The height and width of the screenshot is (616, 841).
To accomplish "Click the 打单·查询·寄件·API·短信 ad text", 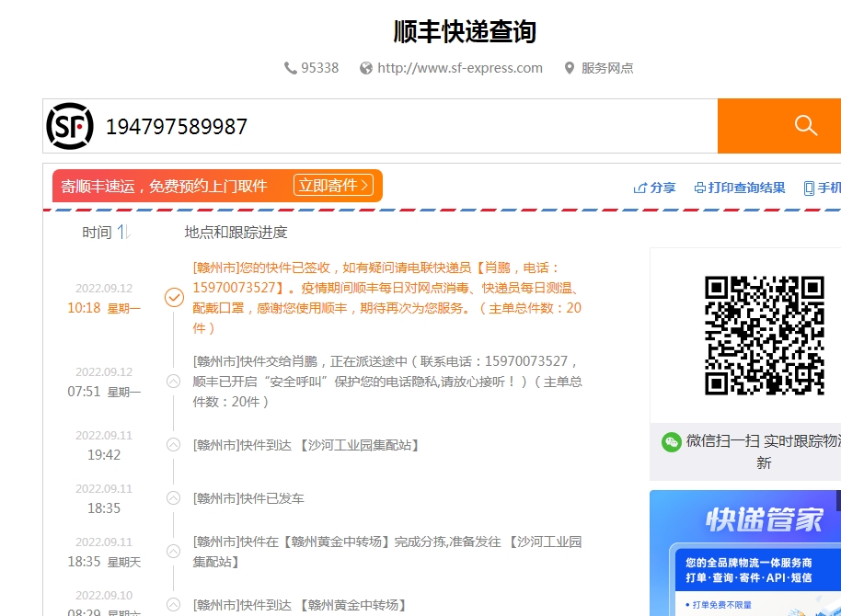I will click(749, 577).
